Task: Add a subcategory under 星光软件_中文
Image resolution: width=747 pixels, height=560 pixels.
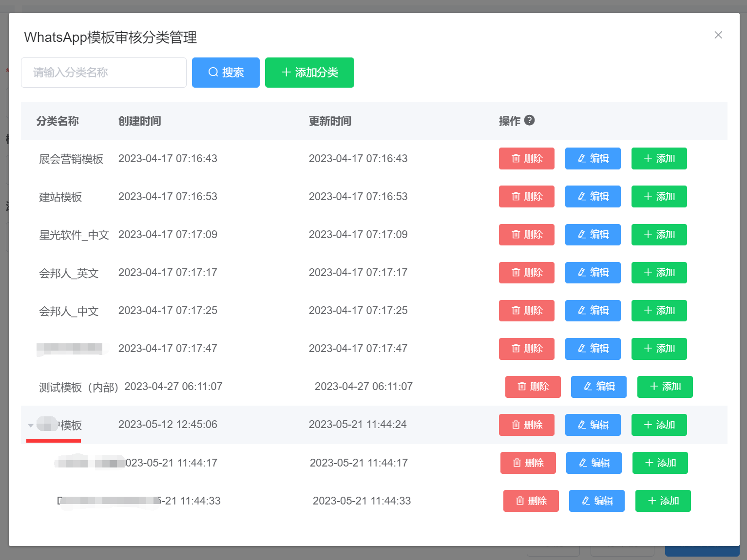Action: click(659, 235)
